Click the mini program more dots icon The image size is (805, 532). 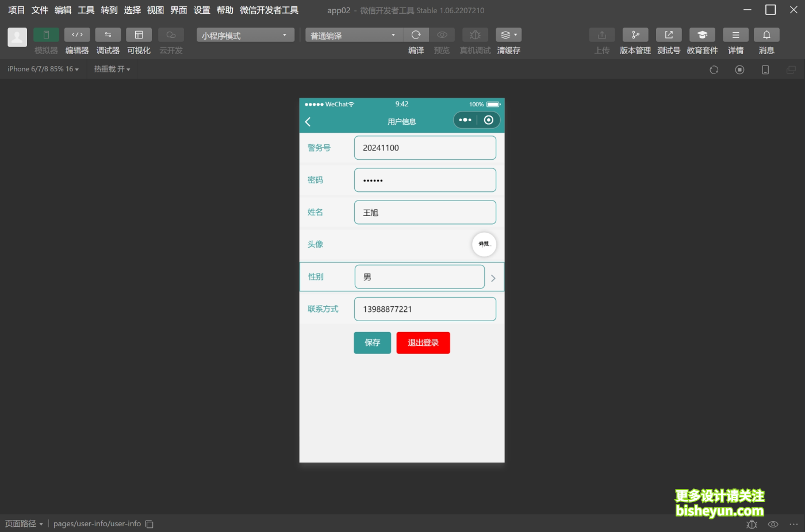coord(465,120)
